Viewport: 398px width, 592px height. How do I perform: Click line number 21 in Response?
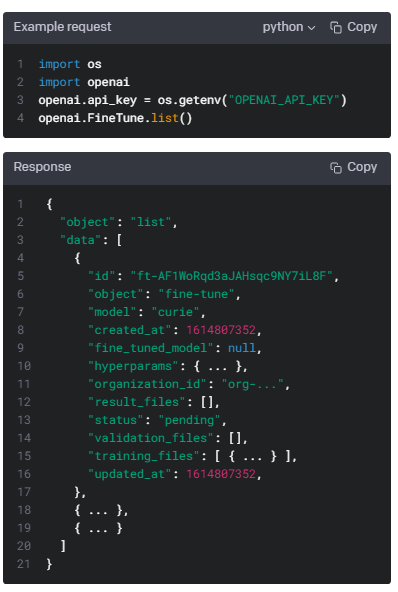click(x=24, y=564)
